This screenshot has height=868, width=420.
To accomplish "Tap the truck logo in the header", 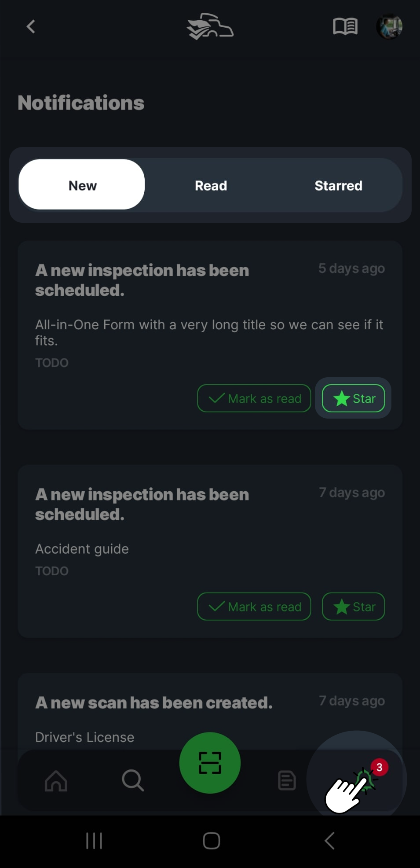I will click(x=210, y=26).
